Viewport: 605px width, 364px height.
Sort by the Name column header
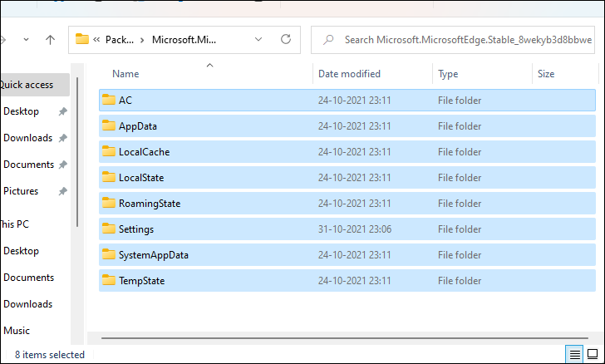[x=125, y=74]
